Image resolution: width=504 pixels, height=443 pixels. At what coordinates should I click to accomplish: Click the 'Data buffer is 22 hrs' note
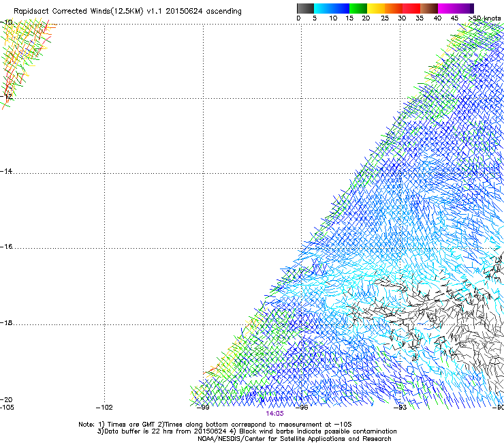click(161, 431)
